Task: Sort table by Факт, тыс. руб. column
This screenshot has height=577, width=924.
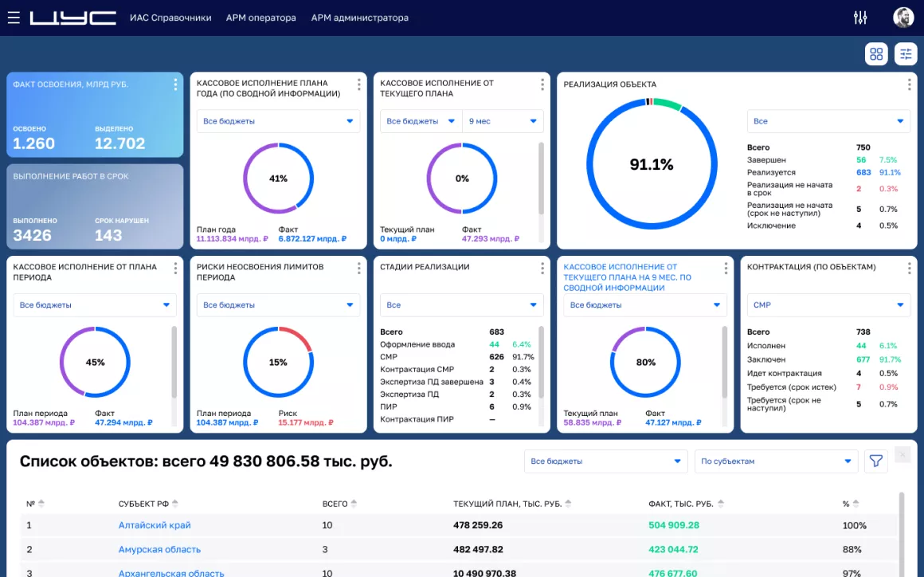Action: coord(721,504)
